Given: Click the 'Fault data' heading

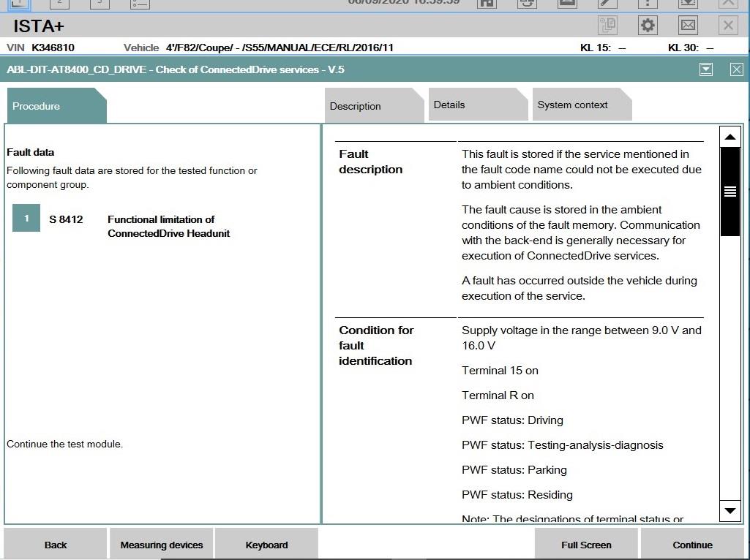Looking at the screenshot, I should pyautogui.click(x=30, y=152).
